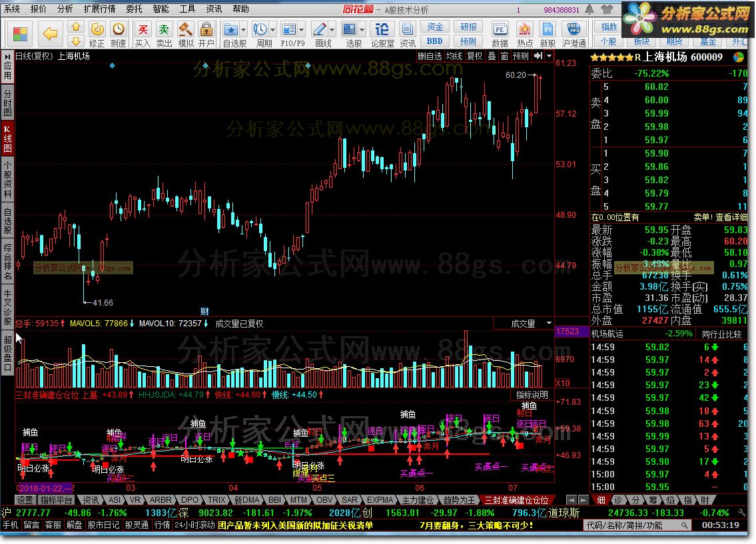756x544 pixels.
Task: Expand the F10/F9 dropdown arrow
Action: click(302, 30)
